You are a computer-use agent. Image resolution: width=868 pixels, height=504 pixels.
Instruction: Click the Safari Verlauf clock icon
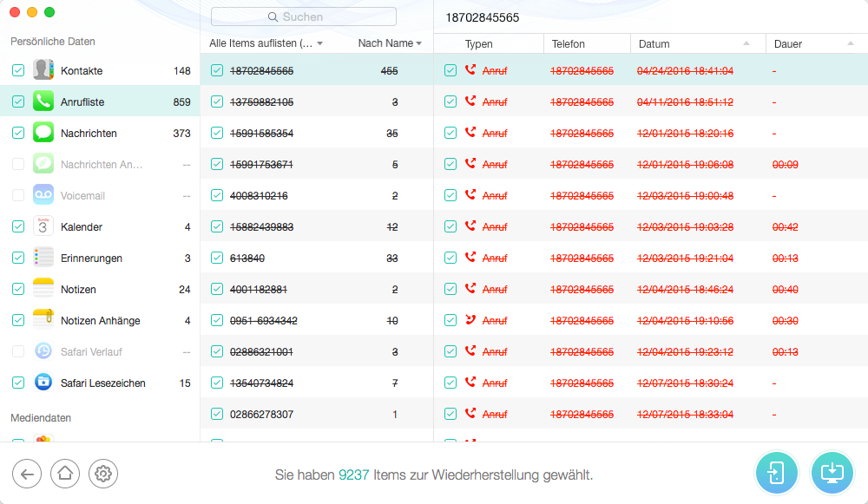point(43,351)
